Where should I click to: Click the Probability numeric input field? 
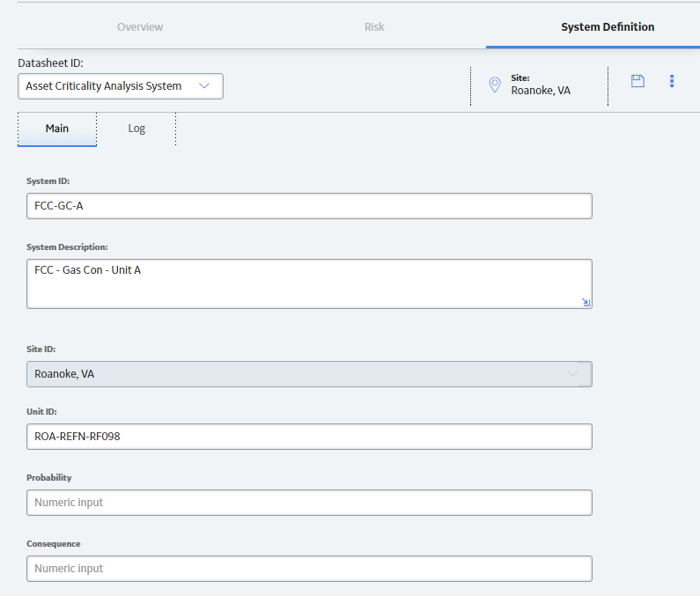click(309, 503)
